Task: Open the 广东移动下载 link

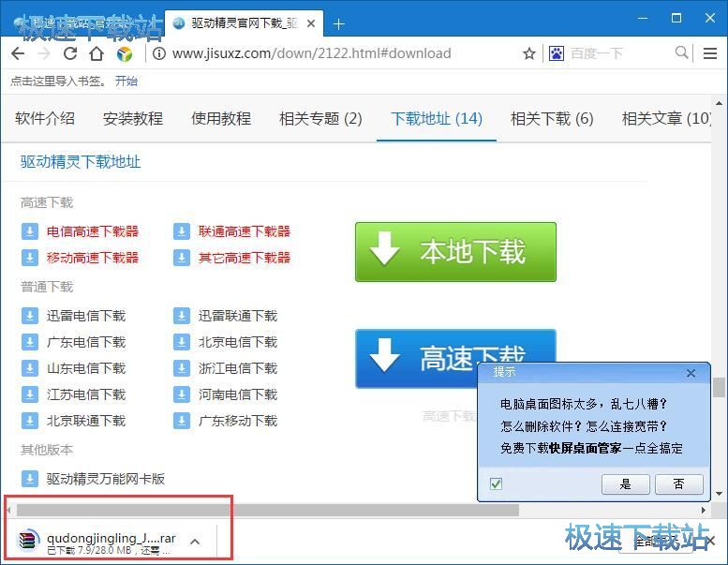Action: (238, 421)
